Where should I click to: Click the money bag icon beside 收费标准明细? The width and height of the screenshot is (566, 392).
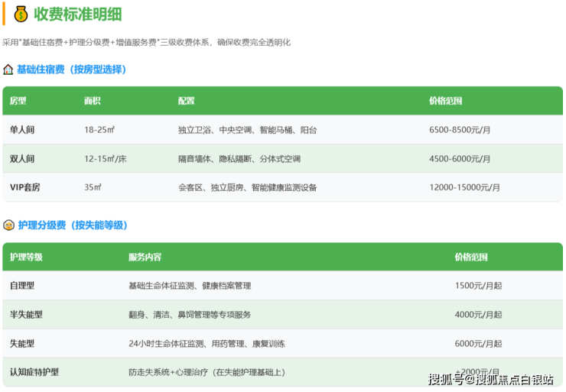[21, 14]
